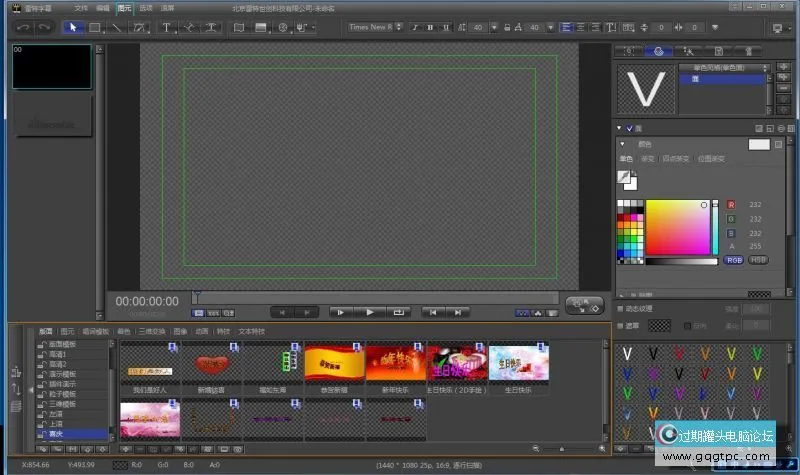Click the left text alignment icon
The image size is (800, 475).
pyautogui.click(x=568, y=27)
